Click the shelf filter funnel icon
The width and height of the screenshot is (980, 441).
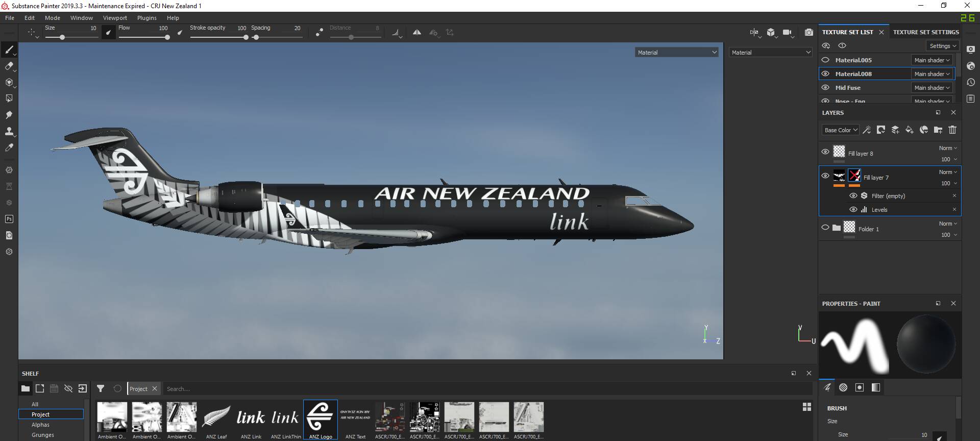pos(101,388)
